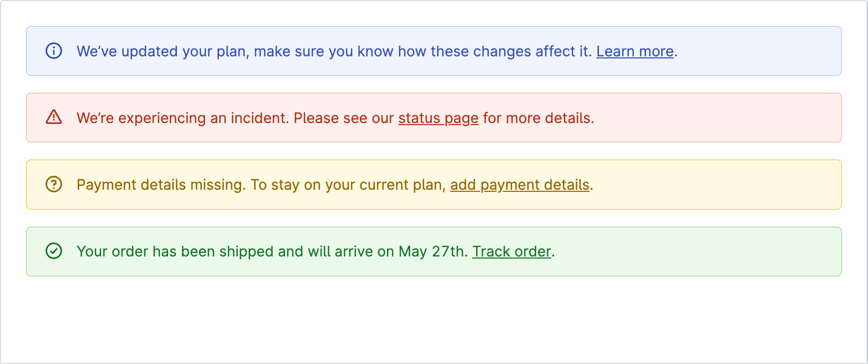Click the "May 27th" date text
The width and height of the screenshot is (868, 364).
tap(433, 251)
